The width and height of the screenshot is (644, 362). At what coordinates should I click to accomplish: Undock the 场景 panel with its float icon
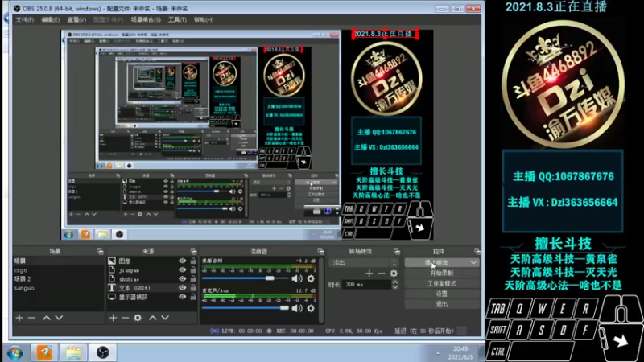point(100,251)
